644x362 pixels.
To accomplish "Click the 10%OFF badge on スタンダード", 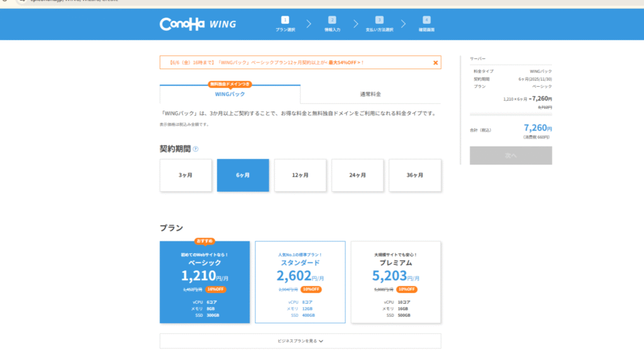I will pos(311,289).
